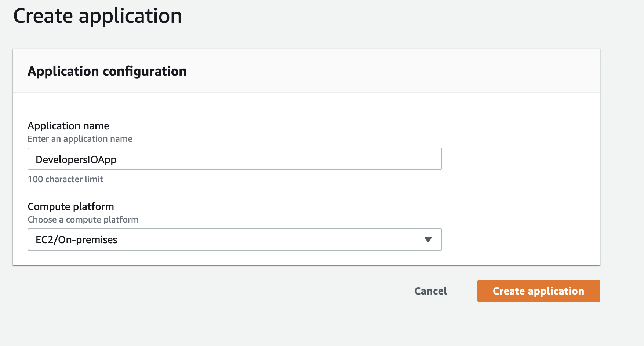Click gray page background below Cancel button
Image resolution: width=644 pixels, height=346 pixels.
[x=430, y=323]
